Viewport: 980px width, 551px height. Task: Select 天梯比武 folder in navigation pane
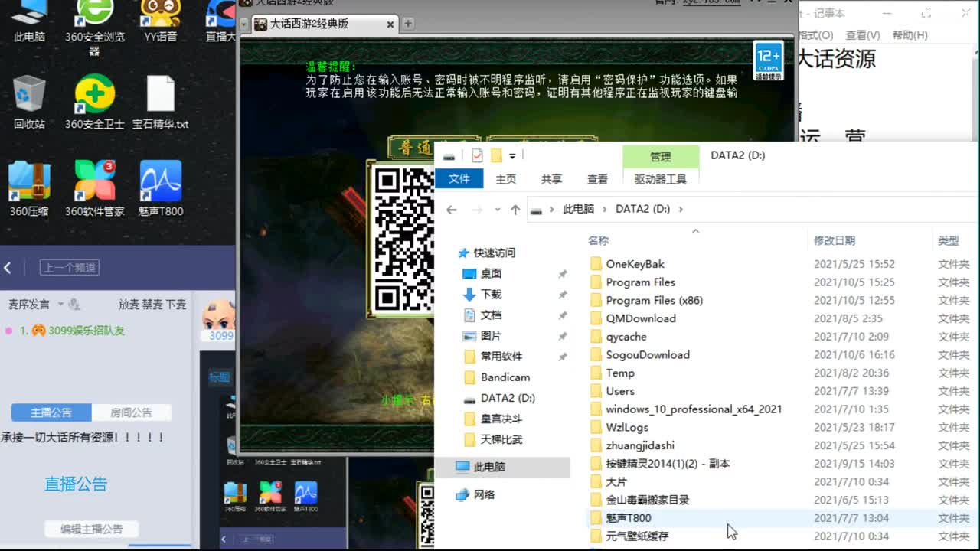tap(493, 439)
